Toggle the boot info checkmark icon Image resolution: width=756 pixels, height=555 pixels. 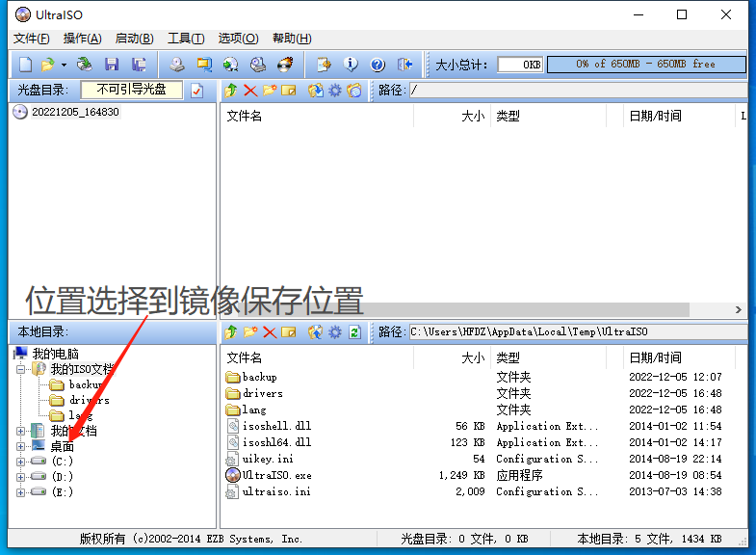(196, 91)
